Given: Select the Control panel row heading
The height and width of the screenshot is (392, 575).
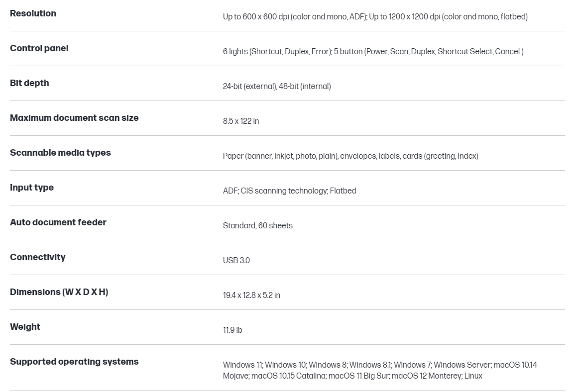Looking at the screenshot, I should 39,48.
